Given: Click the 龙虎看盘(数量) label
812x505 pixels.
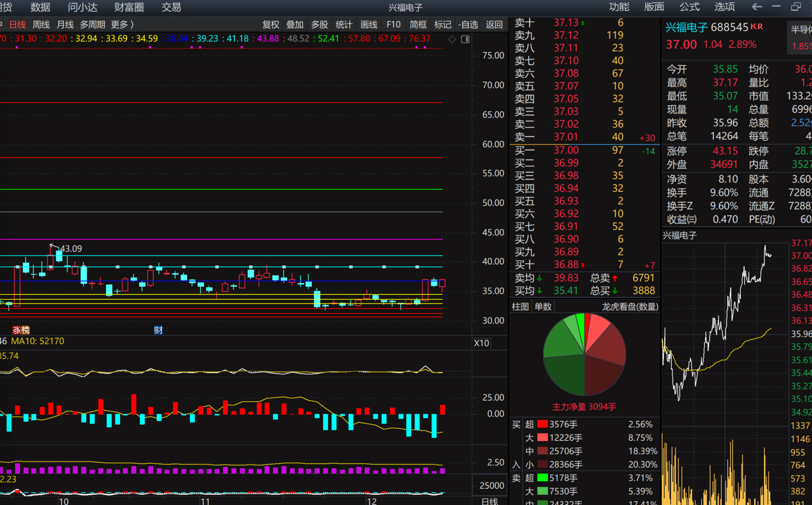Looking at the screenshot, I should pyautogui.click(x=630, y=307).
